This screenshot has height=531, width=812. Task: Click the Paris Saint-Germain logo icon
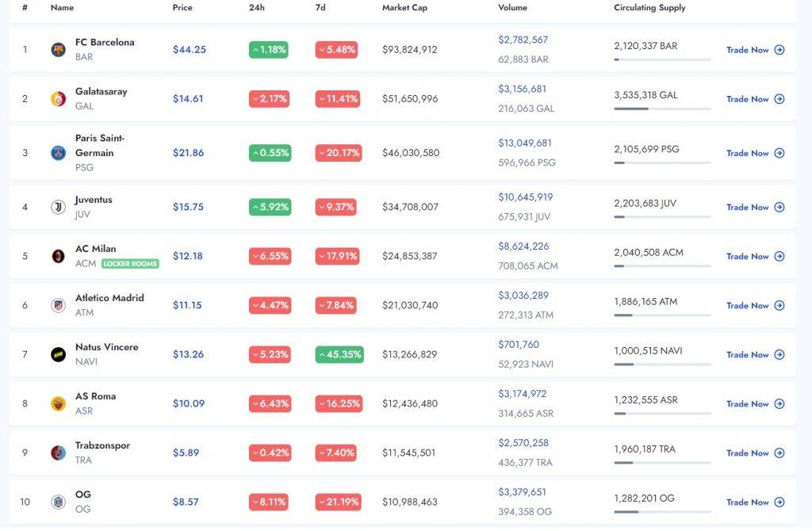(x=58, y=153)
